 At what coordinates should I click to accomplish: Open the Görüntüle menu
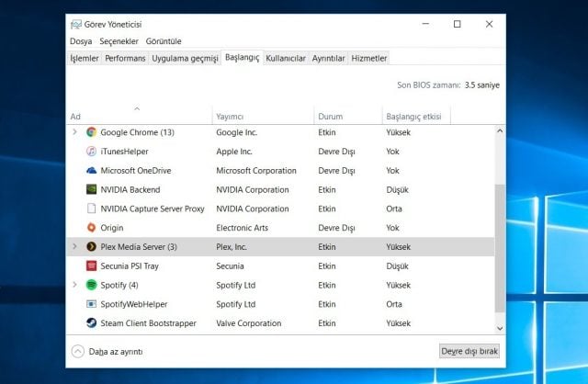click(164, 41)
